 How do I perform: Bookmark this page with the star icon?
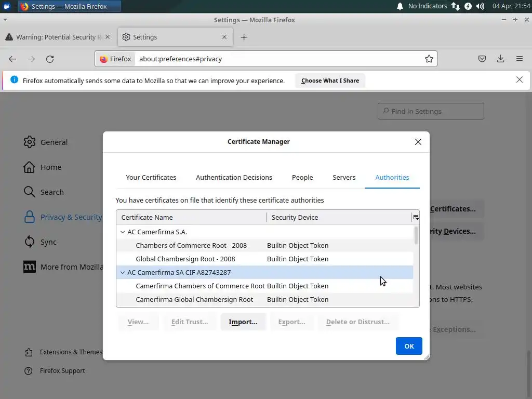click(x=429, y=59)
